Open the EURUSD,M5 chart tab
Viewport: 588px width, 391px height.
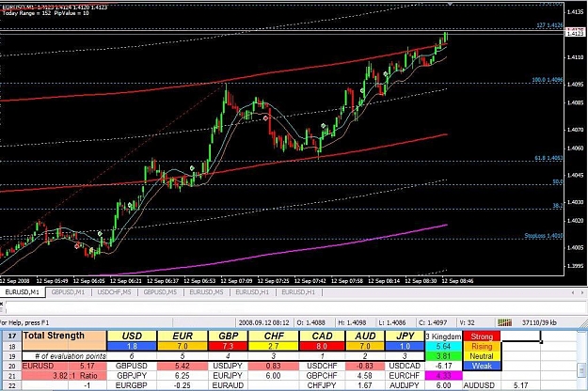click(x=206, y=292)
